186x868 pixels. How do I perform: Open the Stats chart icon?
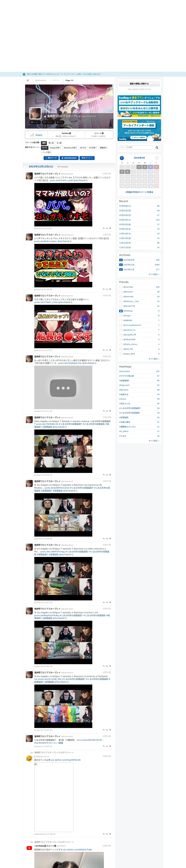click(x=31, y=135)
